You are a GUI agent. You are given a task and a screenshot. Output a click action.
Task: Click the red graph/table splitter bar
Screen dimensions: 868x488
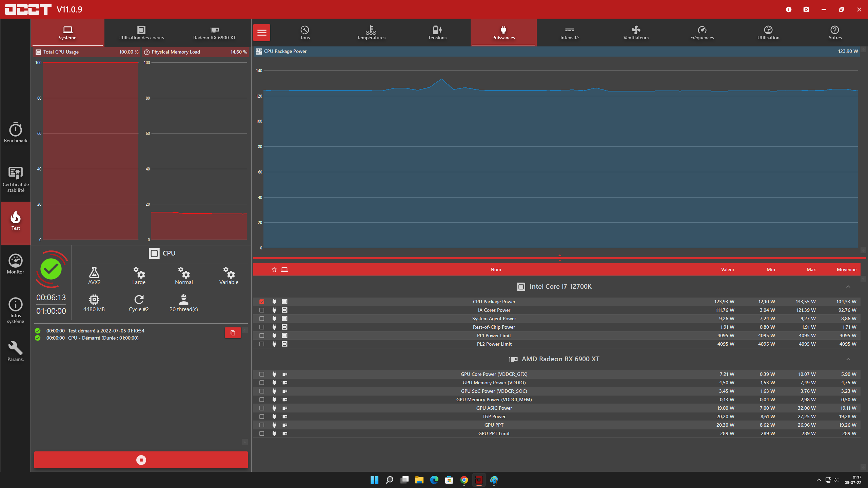559,258
